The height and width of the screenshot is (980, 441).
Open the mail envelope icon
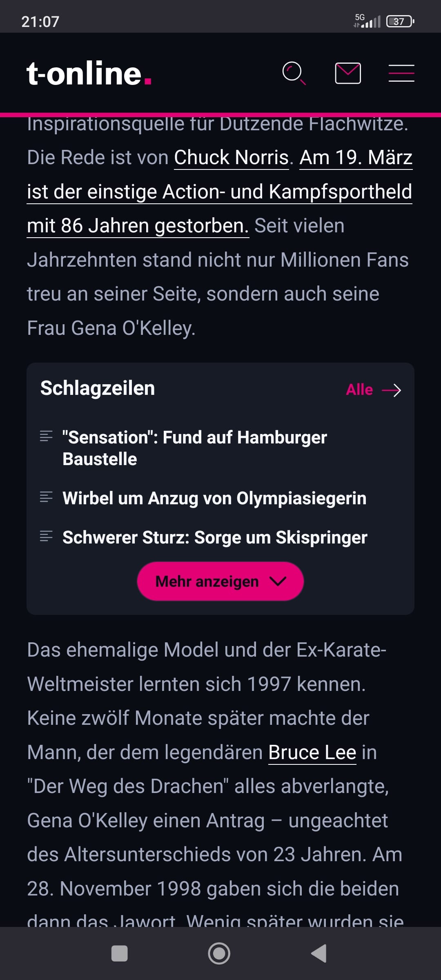click(x=347, y=73)
